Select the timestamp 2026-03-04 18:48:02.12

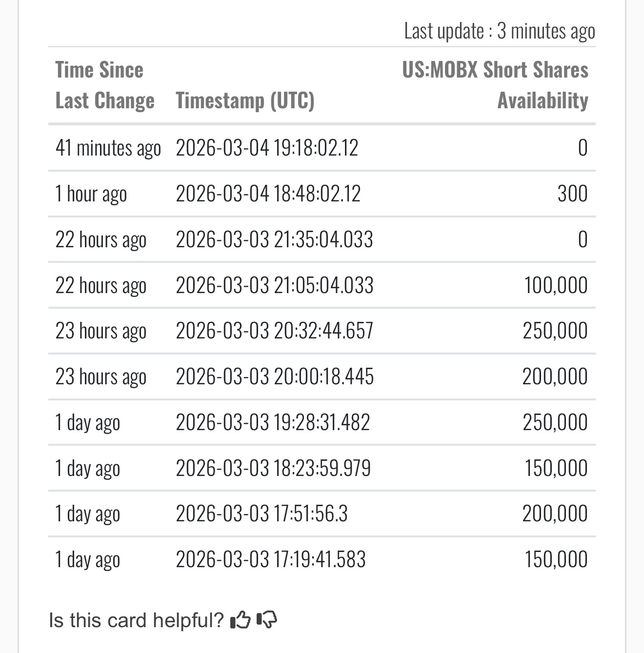click(268, 194)
